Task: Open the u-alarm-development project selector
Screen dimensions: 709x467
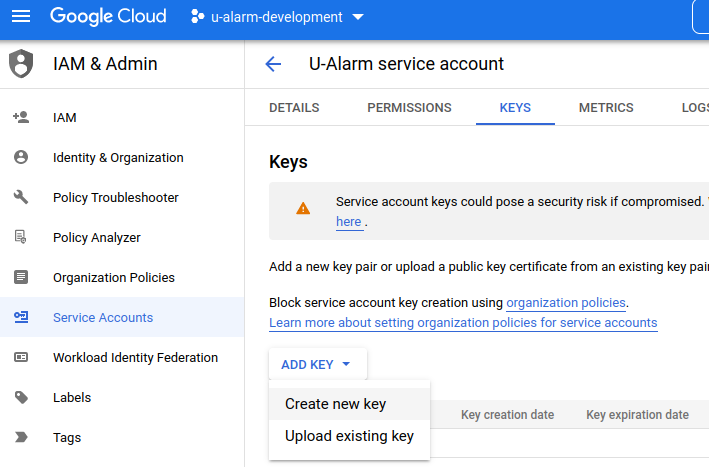Action: pos(276,17)
